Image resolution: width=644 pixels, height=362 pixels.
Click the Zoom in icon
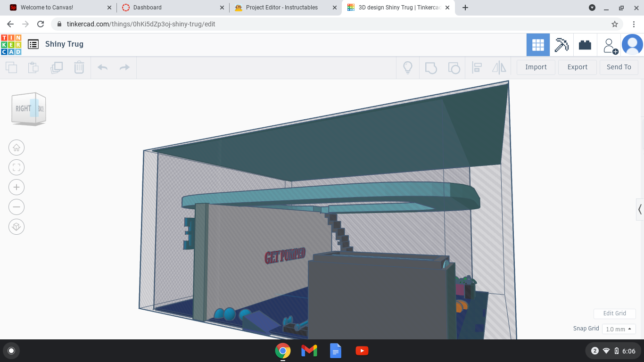click(x=17, y=187)
